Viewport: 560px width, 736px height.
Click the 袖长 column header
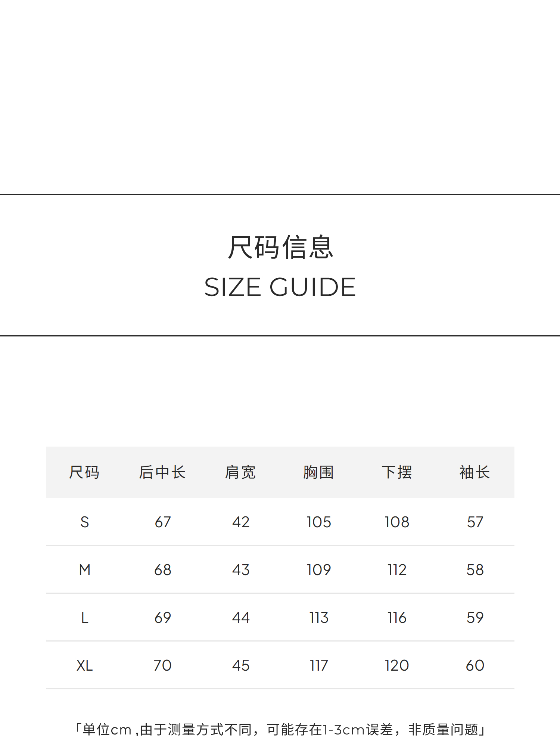point(475,472)
